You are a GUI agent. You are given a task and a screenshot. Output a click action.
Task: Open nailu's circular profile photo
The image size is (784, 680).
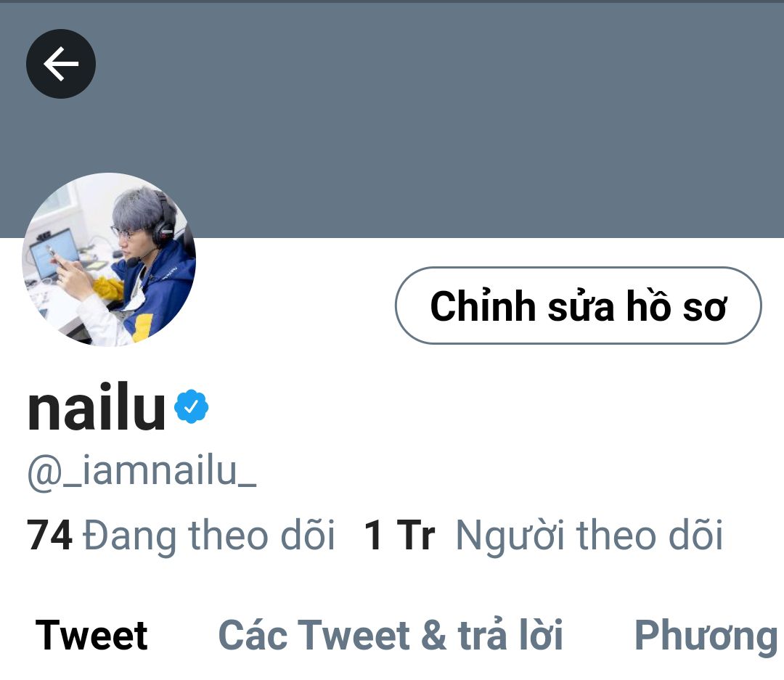click(109, 259)
